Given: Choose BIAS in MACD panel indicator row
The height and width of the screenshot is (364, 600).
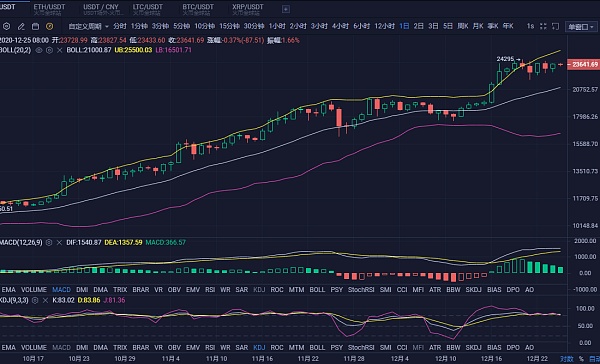Looking at the screenshot, I should pos(494,290).
